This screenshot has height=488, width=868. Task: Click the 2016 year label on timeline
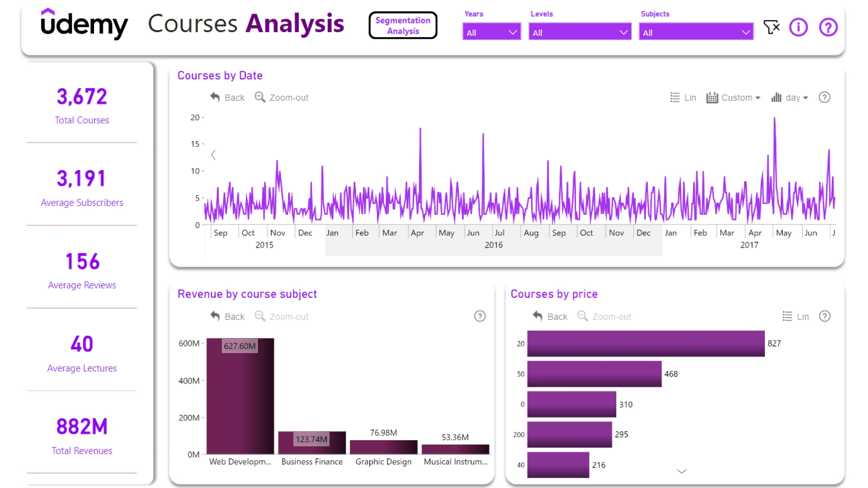tap(494, 245)
